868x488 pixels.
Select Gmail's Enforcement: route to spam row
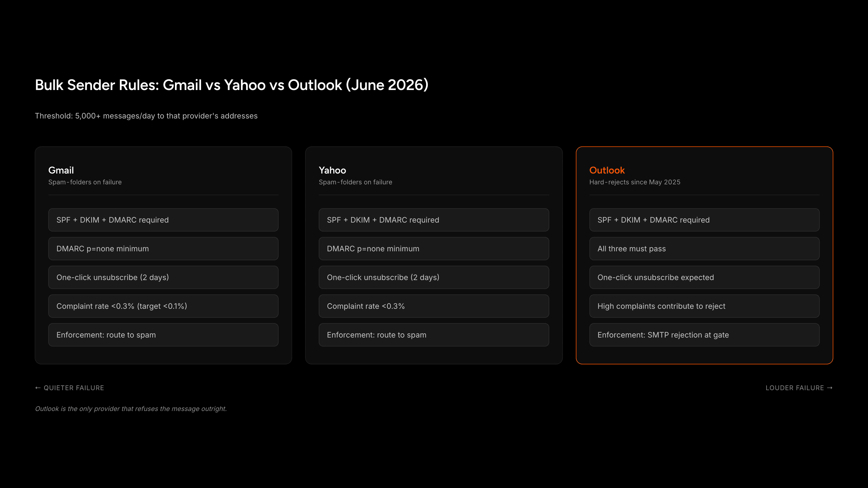coord(163,335)
